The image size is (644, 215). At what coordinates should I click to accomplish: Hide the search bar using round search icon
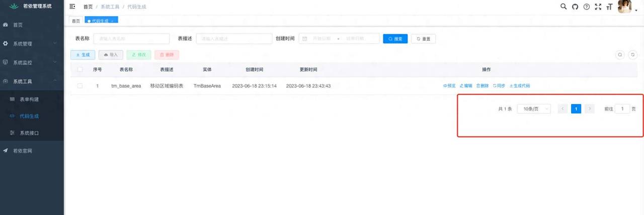[x=620, y=55]
